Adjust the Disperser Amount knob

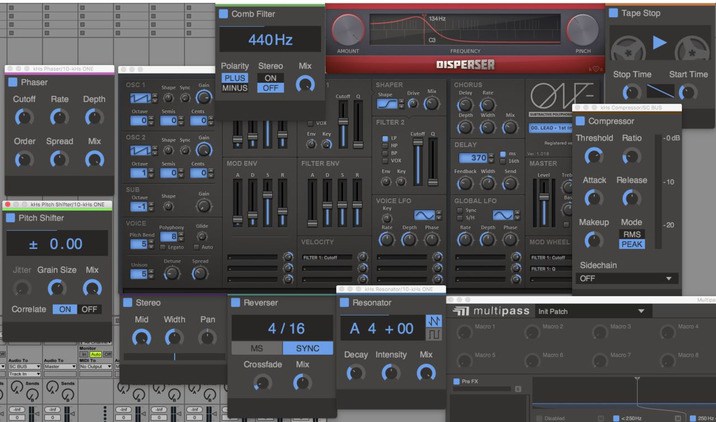point(348,30)
